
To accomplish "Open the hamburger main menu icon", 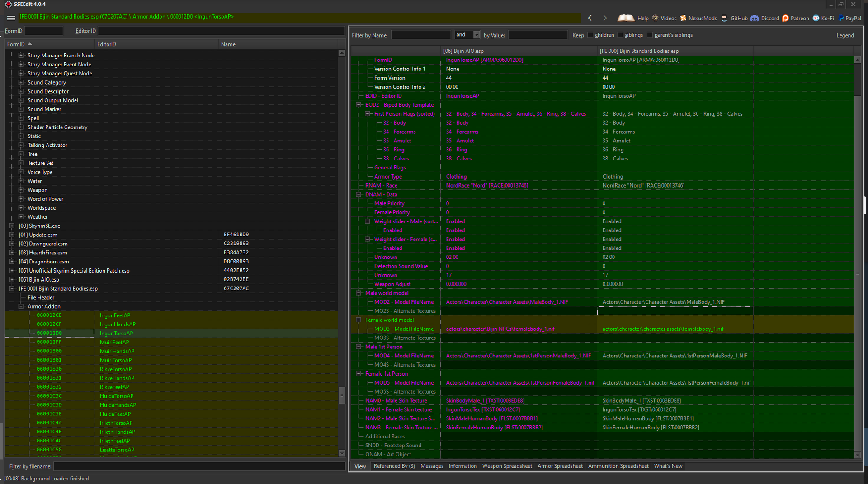I will coord(11,18).
